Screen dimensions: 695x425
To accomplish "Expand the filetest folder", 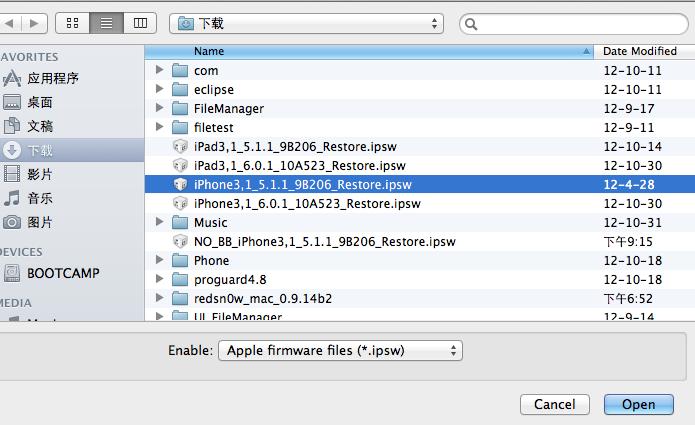I will pyautogui.click(x=160, y=127).
